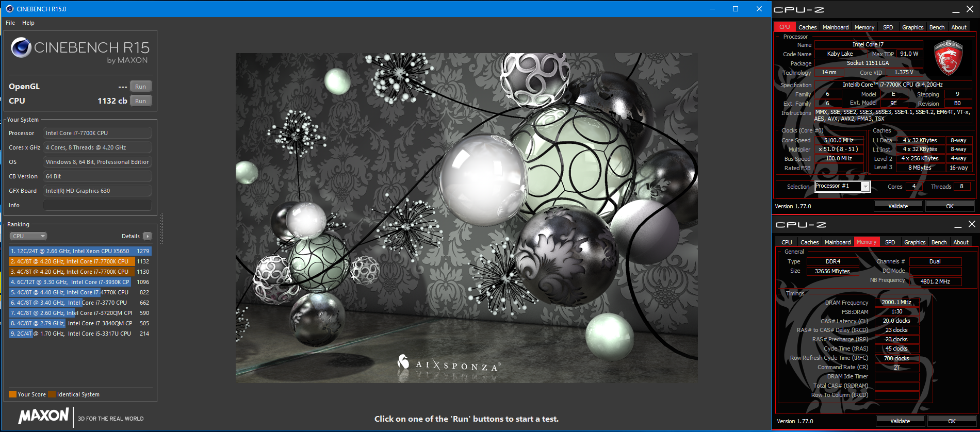Image resolution: width=980 pixels, height=432 pixels.
Task: Click the NB Frequency value 4801.2 MHz
Action: [x=935, y=281]
